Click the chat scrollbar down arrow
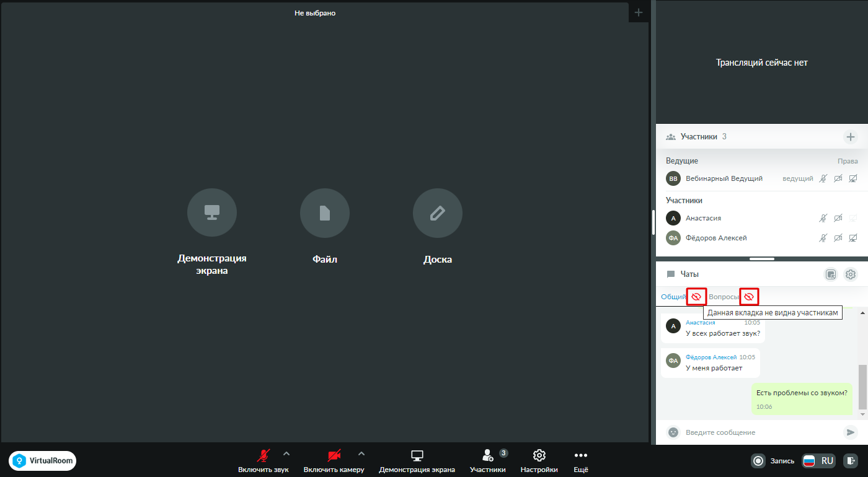 click(862, 414)
